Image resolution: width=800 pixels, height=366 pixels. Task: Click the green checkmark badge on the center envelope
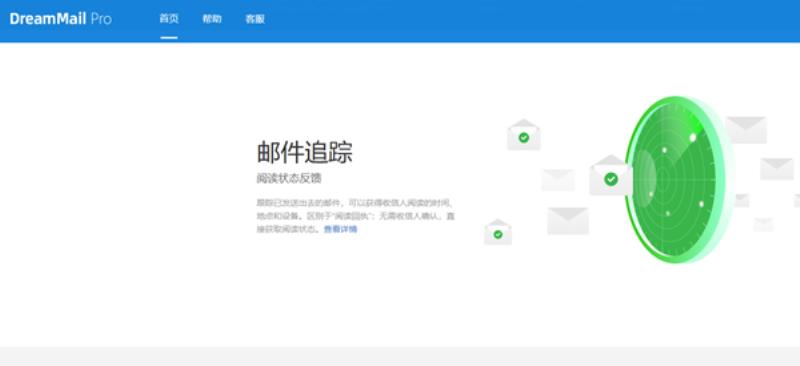611,179
